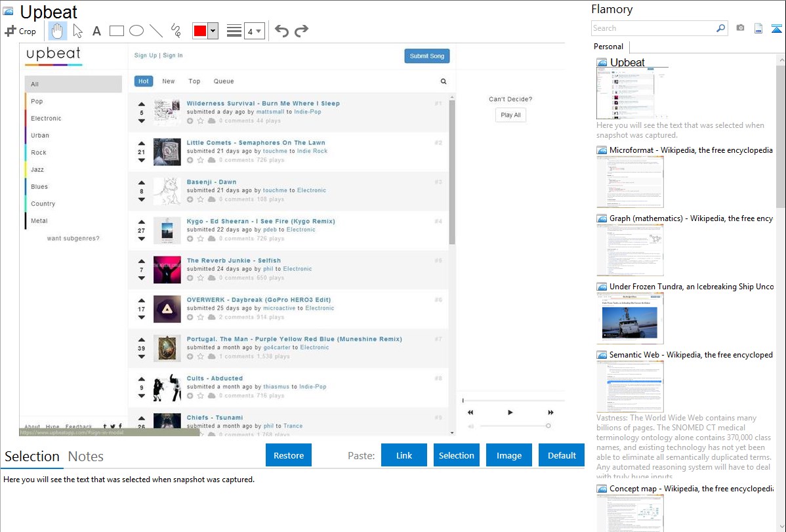Image resolution: width=786 pixels, height=532 pixels.
Task: Activate the hand pan tool
Action: tap(58, 31)
